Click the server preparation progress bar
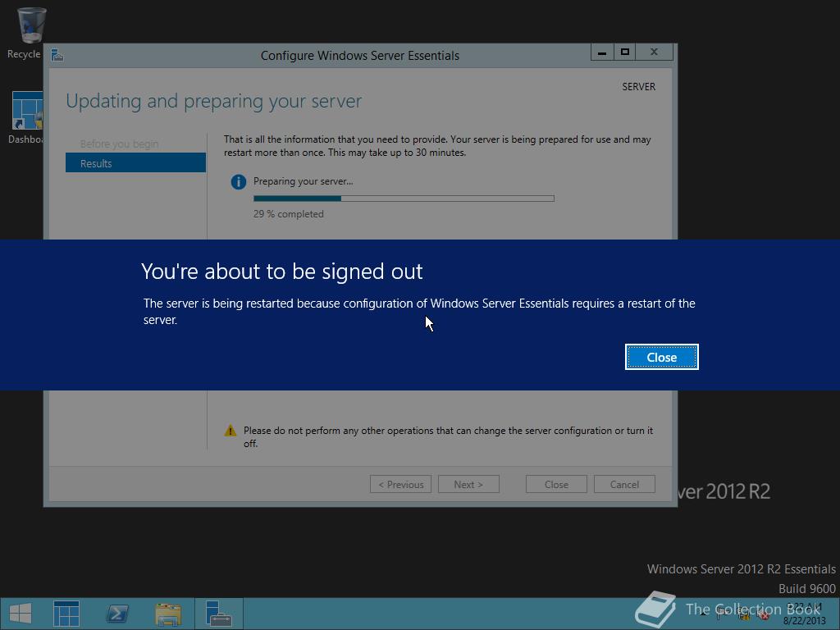840x630 pixels. (x=404, y=199)
